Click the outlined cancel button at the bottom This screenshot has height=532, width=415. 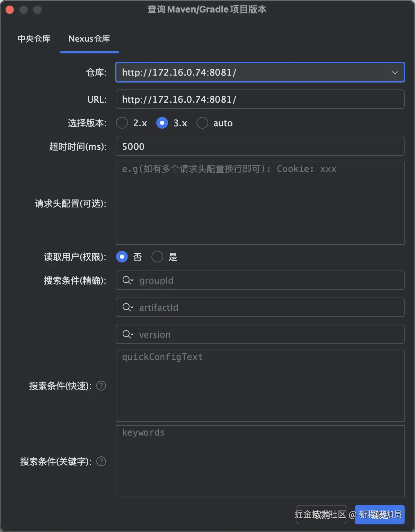[321, 514]
